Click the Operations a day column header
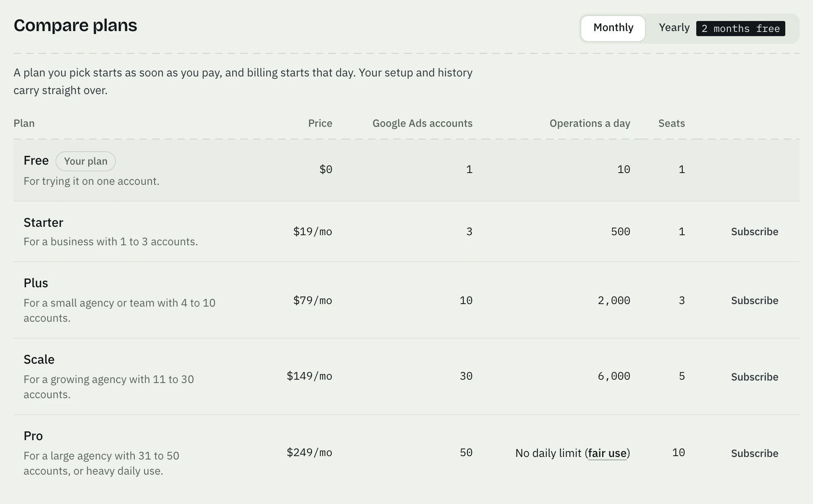The width and height of the screenshot is (813, 504). (590, 123)
